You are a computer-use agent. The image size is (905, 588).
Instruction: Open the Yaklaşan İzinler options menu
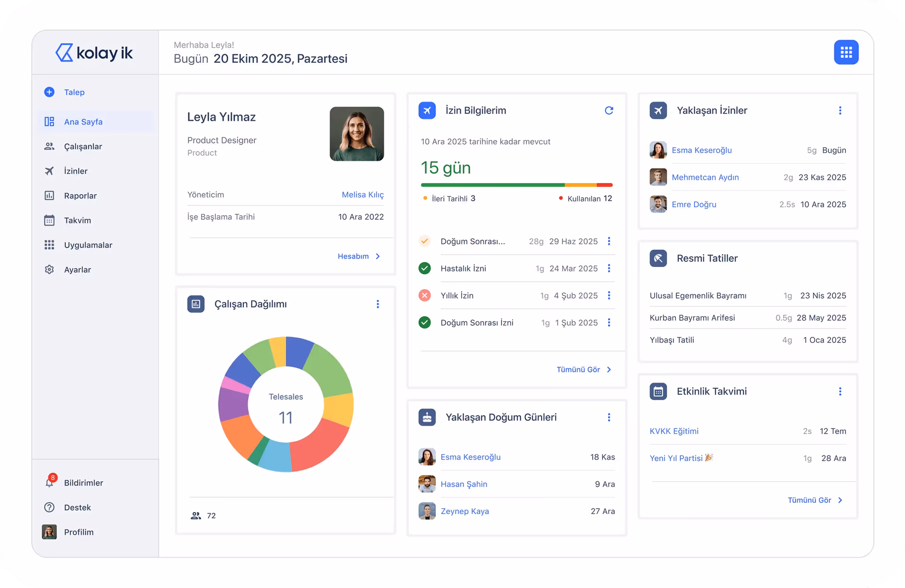(840, 111)
